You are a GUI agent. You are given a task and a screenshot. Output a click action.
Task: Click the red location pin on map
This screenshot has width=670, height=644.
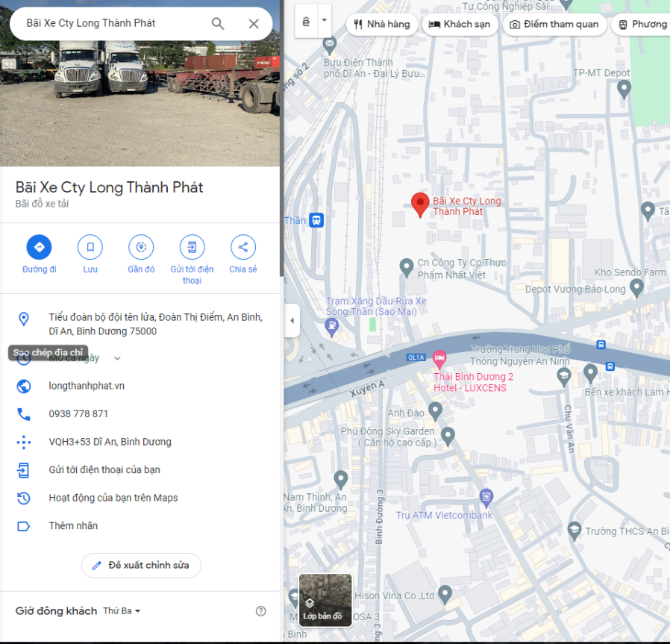point(420,204)
